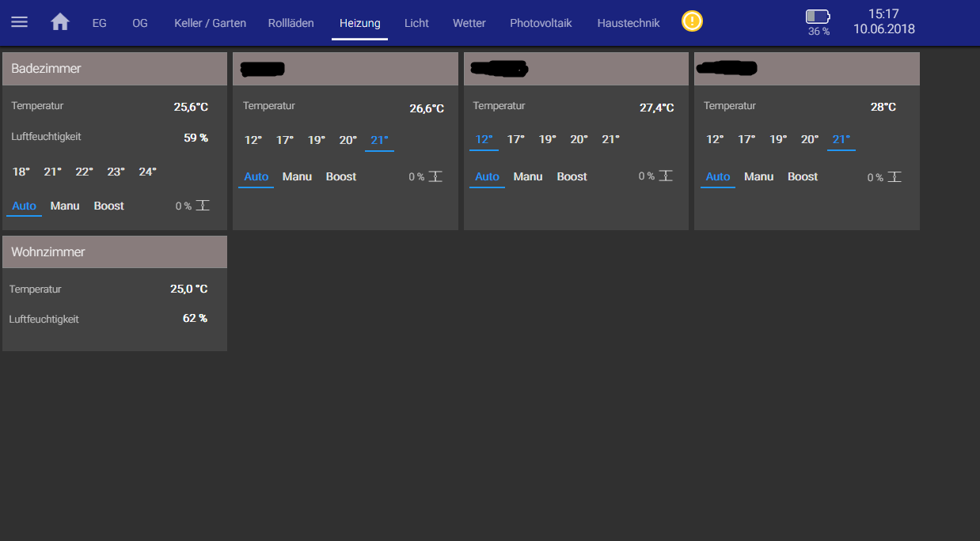Choose 20° preset in 26,6°C card

348,140
